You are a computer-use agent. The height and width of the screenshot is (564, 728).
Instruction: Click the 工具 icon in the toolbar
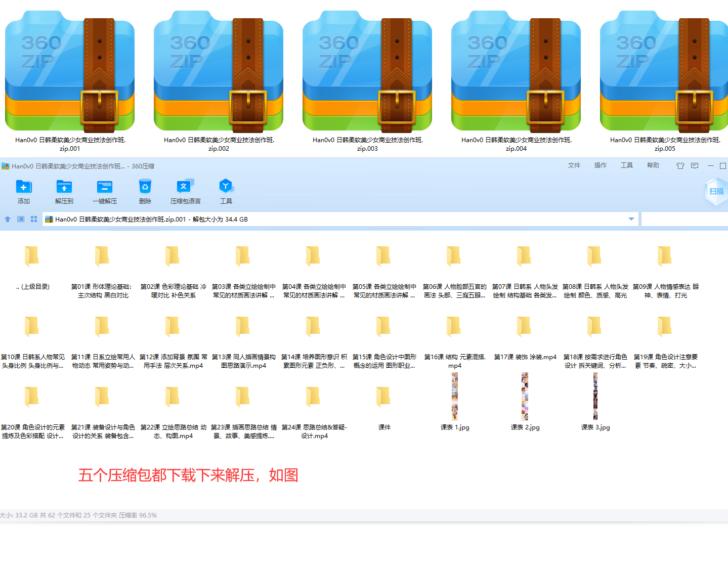pyautogui.click(x=226, y=187)
